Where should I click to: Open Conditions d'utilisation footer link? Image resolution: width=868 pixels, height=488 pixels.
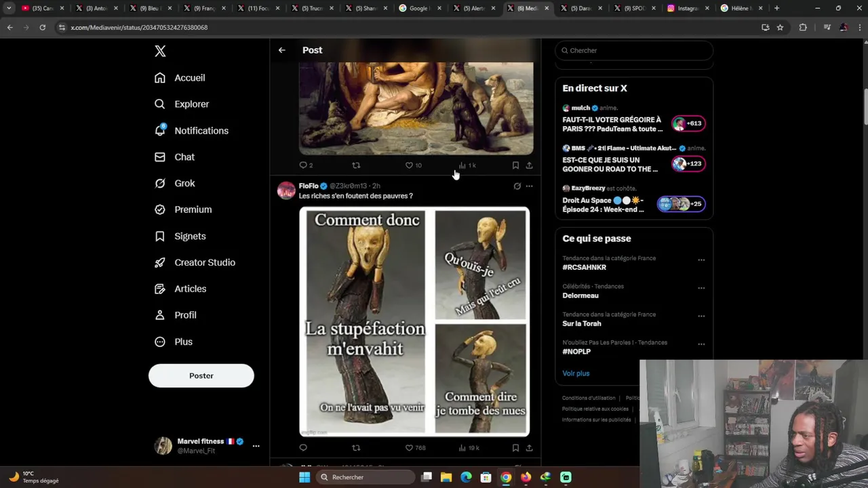pos(589,399)
